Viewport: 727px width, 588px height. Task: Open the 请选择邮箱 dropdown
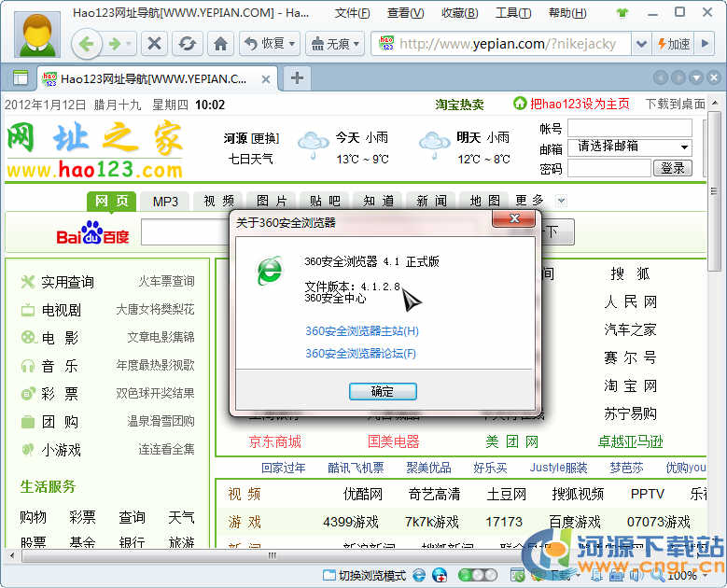tap(630, 147)
